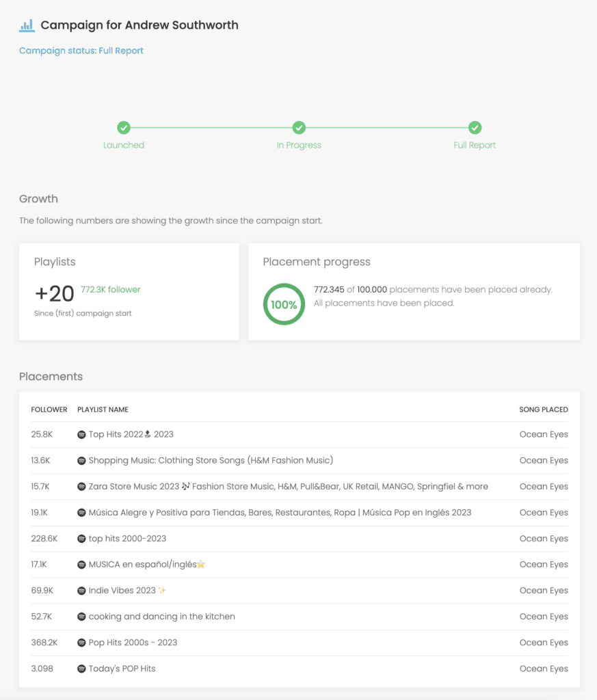Open the Campaign status: Full Report link
The width and height of the screenshot is (597, 700).
tap(81, 51)
